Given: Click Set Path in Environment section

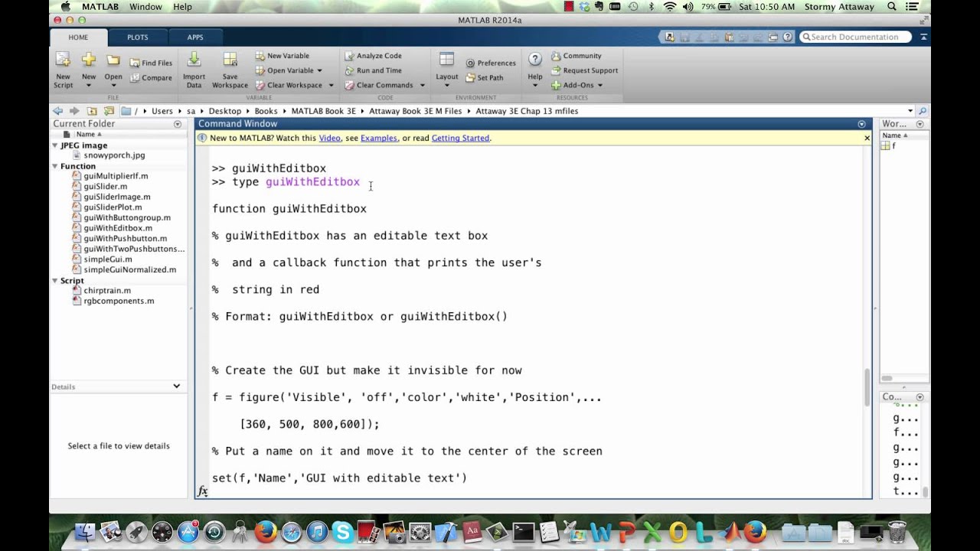Looking at the screenshot, I should point(484,77).
